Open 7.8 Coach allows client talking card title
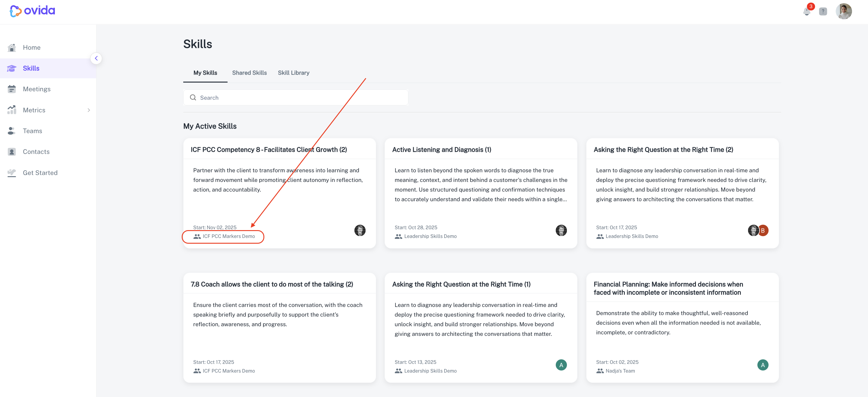Screen dimensions: 868x397 272,284
